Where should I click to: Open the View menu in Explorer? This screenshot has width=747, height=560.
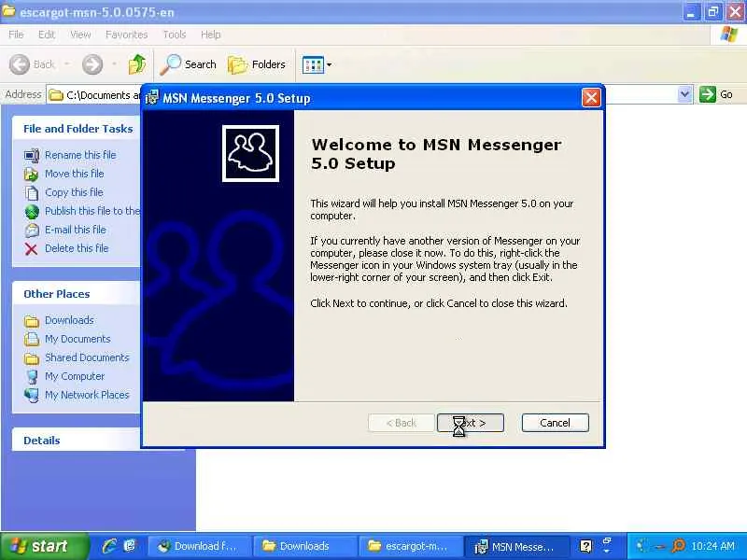point(80,35)
